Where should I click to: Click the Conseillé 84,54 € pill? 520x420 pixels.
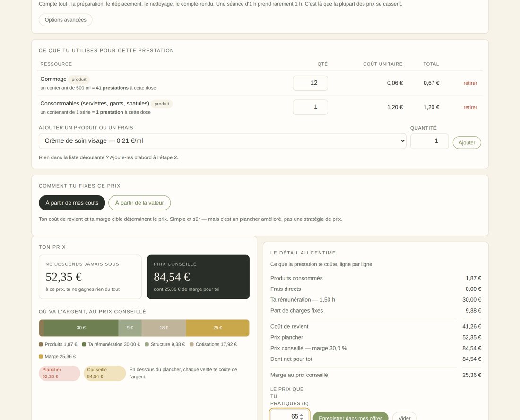pos(104,373)
